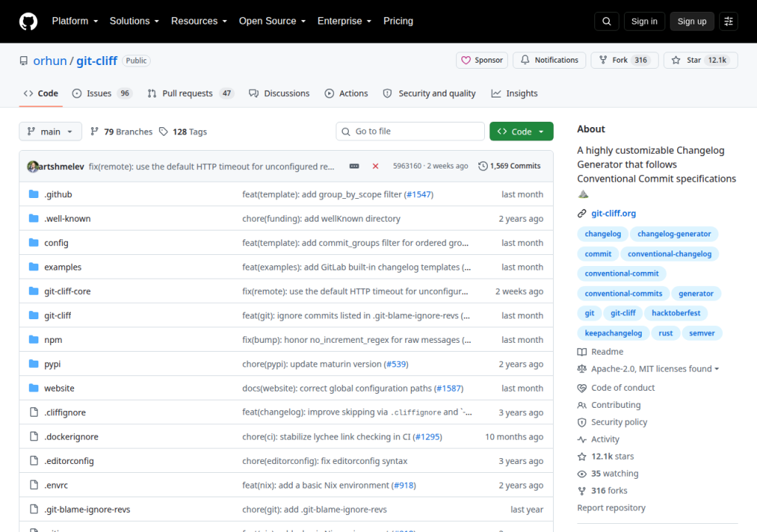Screen dimensions: 757x532
Task: Open the 1,569 Commits history link
Action: point(509,166)
